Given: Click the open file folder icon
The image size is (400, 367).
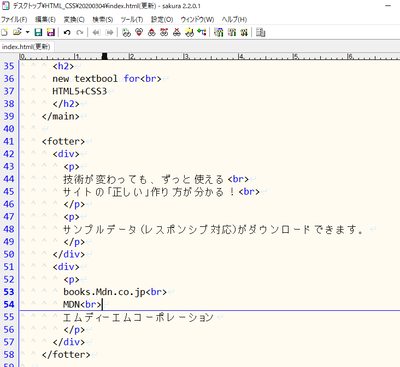Looking at the screenshot, I should (x=17, y=32).
